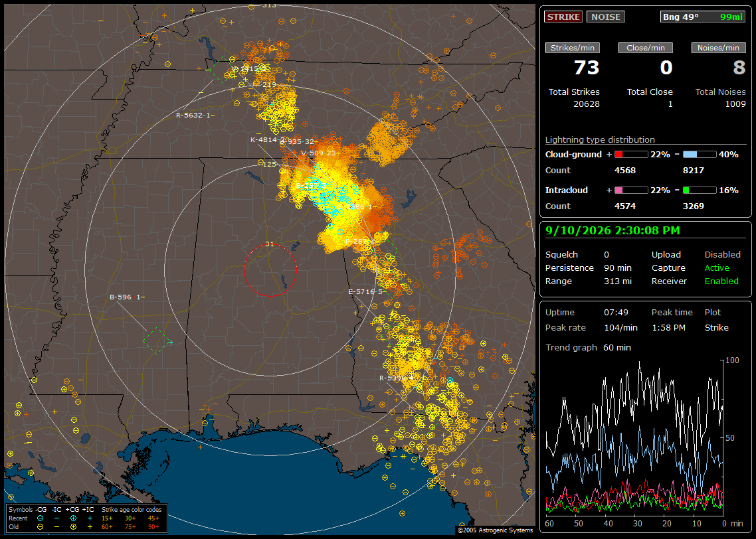
Task: Change the Persistence 90 min value
Action: pos(618,268)
